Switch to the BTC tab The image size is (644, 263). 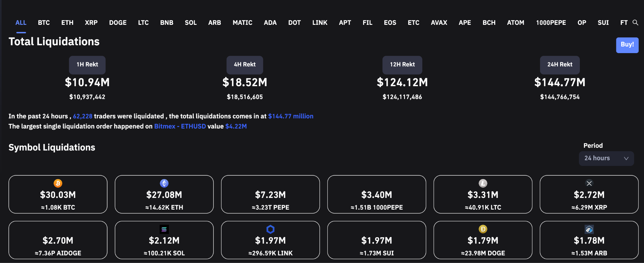coord(44,23)
